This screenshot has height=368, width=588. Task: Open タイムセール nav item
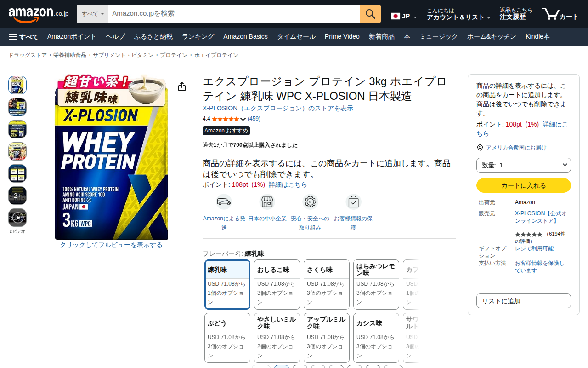[296, 37]
